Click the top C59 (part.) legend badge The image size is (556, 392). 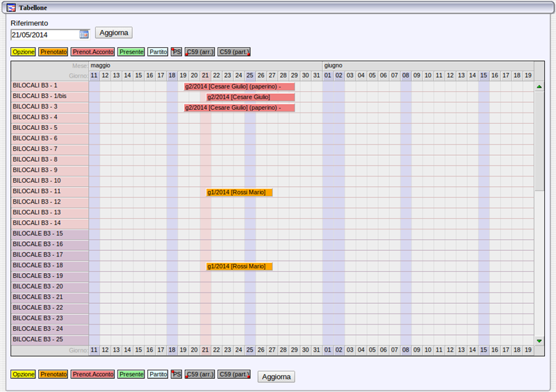tap(234, 51)
